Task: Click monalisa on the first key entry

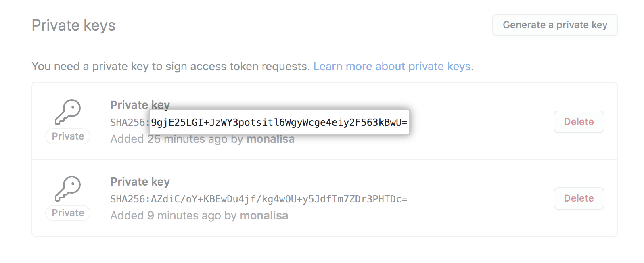Action: click(270, 139)
